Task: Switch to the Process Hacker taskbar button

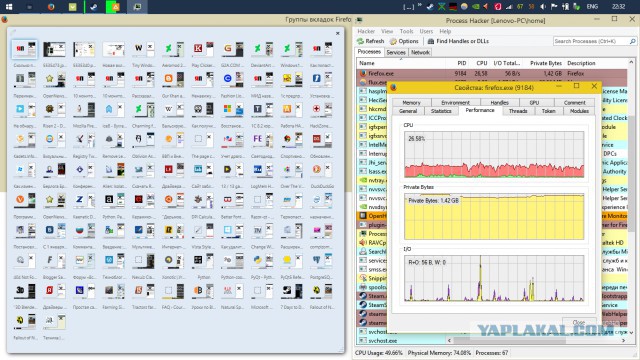Action: [137, 7]
